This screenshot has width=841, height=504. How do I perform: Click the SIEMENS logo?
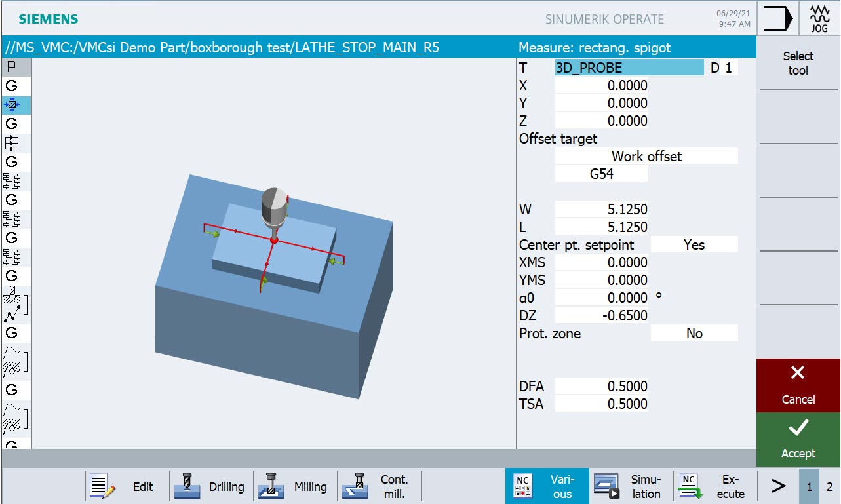(x=49, y=19)
